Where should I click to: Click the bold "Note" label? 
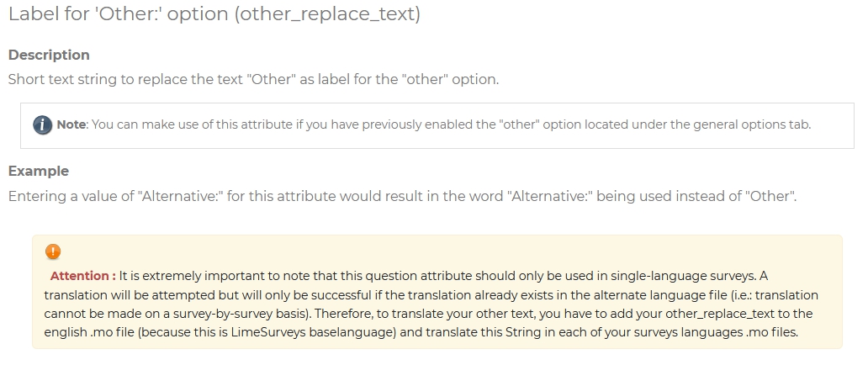pos(71,124)
